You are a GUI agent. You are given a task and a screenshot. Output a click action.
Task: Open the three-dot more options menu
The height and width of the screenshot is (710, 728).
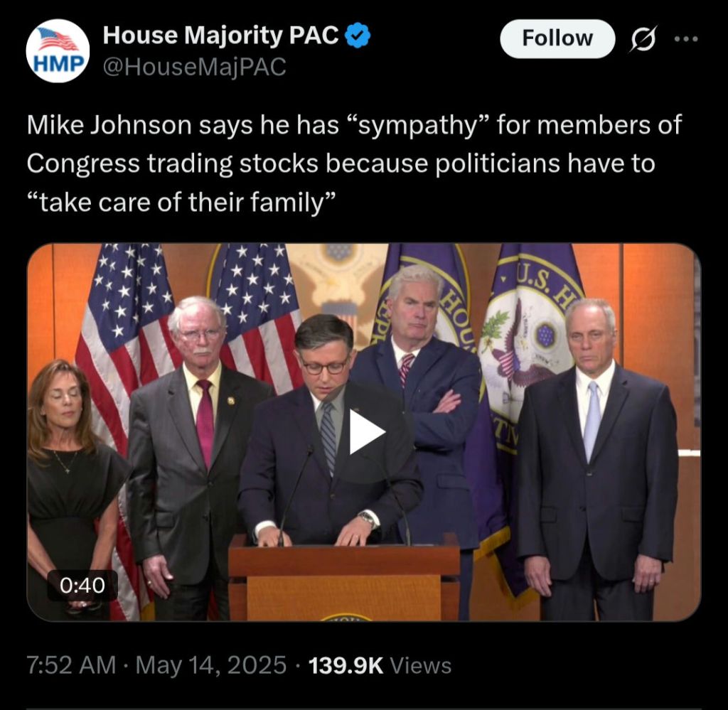686,39
